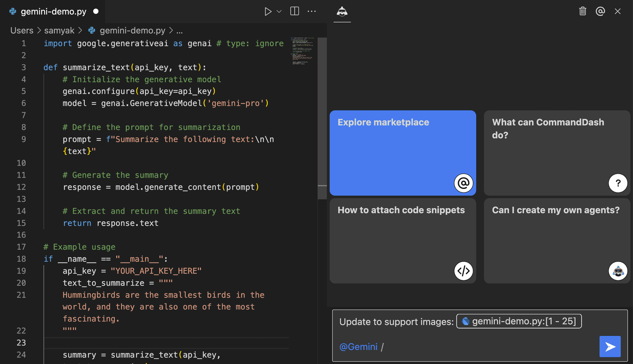Image resolution: width=633 pixels, height=364 pixels.
Task: Click '# type: ignore' comment on line 1
Action: point(250,44)
